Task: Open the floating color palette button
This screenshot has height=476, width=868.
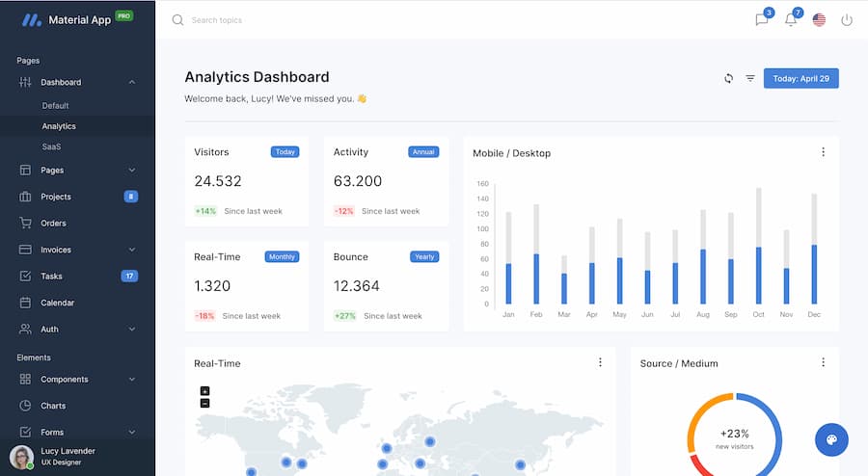Action: click(x=831, y=440)
